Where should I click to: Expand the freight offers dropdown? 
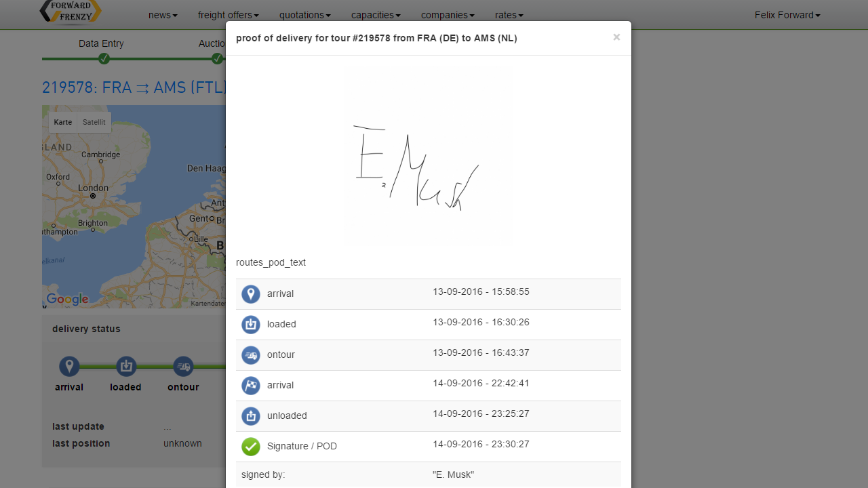pyautogui.click(x=229, y=15)
